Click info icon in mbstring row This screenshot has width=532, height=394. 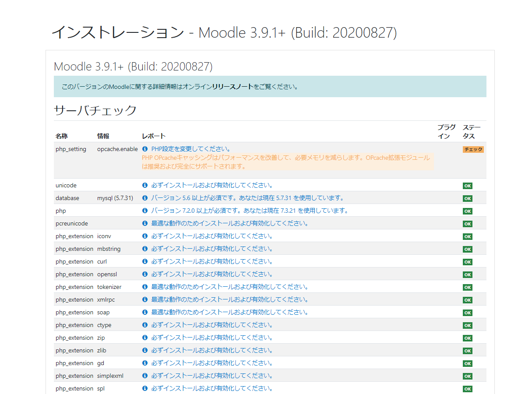(145, 249)
